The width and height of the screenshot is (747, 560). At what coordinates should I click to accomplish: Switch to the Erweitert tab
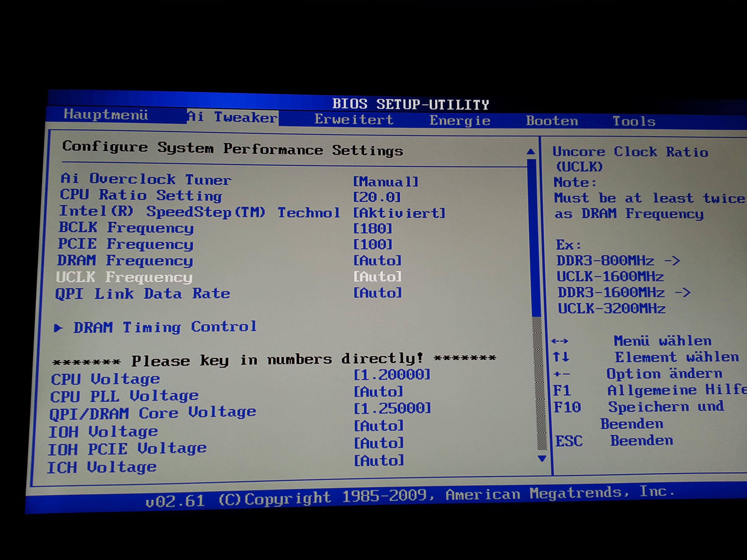[354, 120]
